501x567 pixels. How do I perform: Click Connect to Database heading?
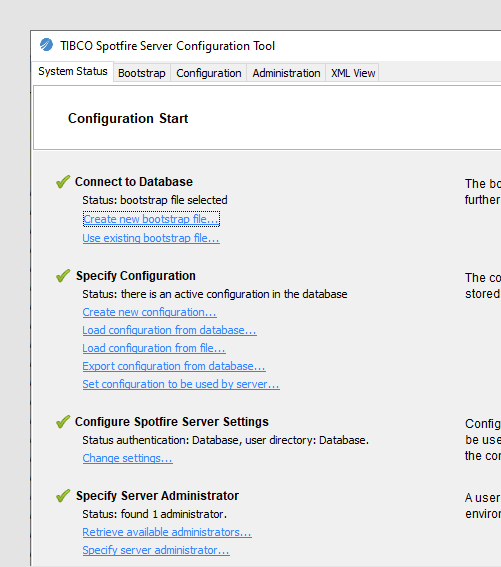[134, 182]
